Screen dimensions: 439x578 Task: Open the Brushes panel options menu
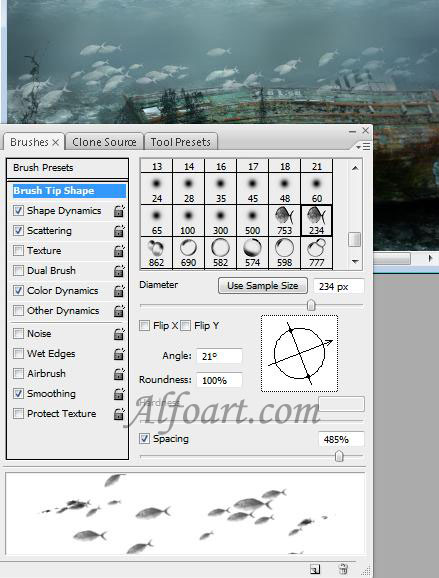(x=363, y=147)
